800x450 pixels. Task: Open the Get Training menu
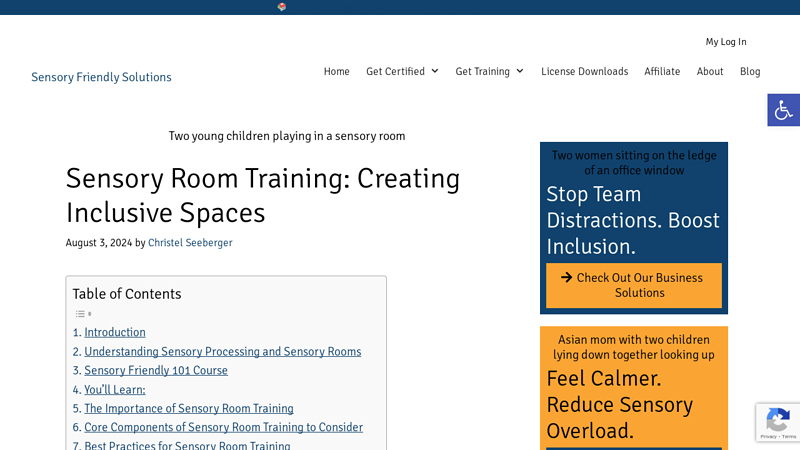483,71
